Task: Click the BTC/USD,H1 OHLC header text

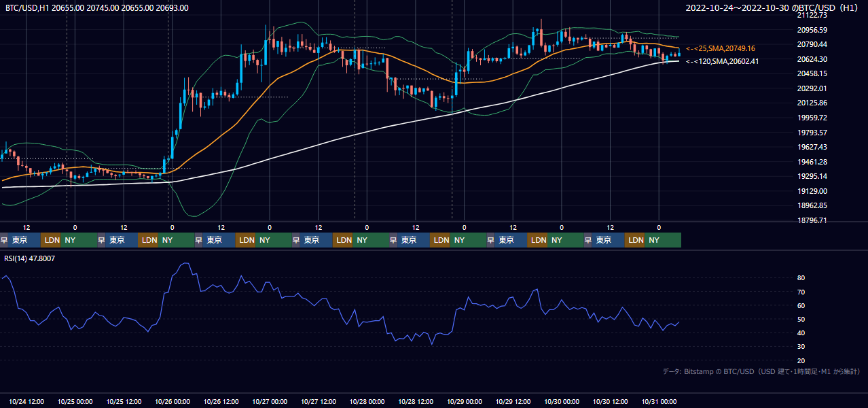Action: 97,8
